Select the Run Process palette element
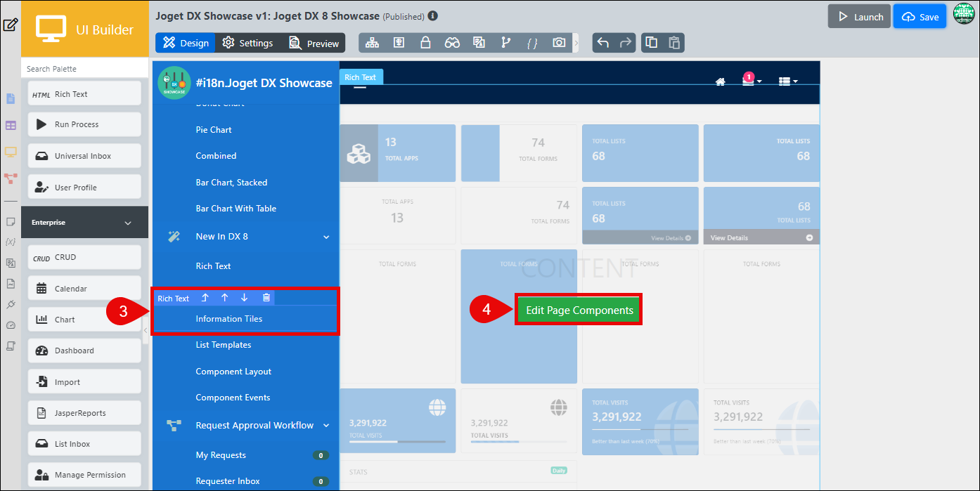 [x=84, y=124]
